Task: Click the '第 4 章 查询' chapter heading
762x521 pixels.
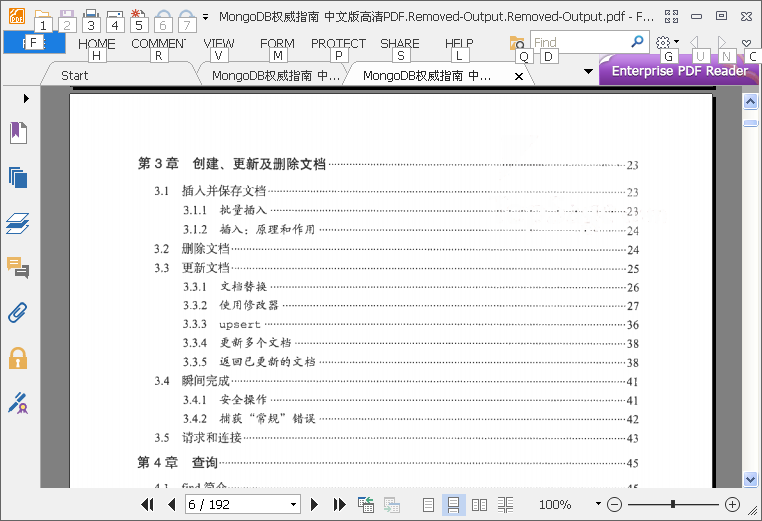Action: click(177, 462)
